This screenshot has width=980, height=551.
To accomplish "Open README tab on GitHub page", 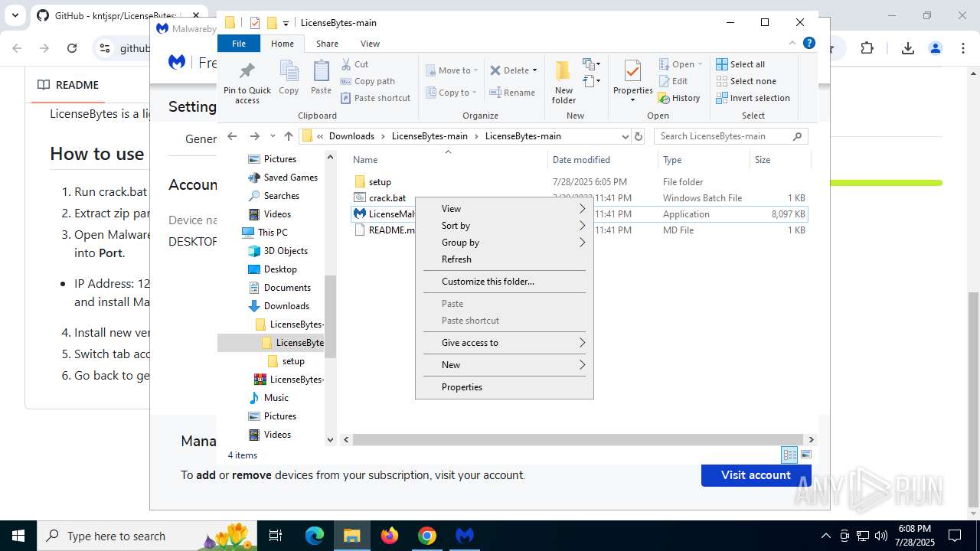I will [x=68, y=85].
